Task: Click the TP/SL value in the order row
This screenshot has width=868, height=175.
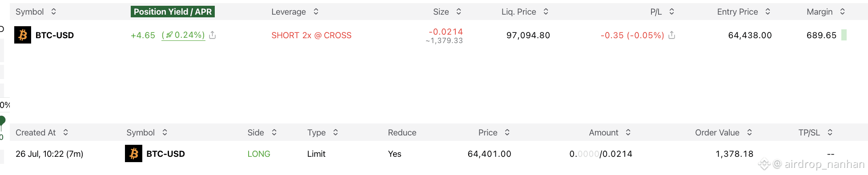Action: (831, 154)
